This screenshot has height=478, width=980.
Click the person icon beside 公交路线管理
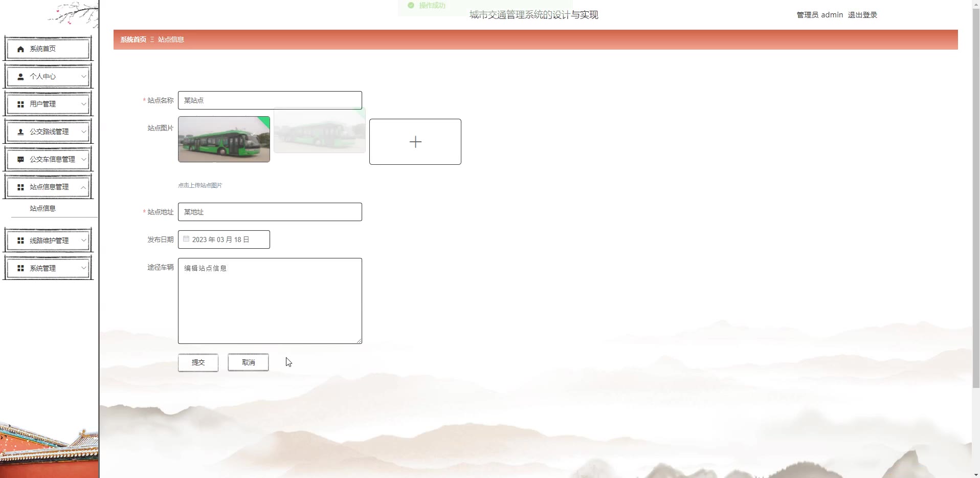point(20,132)
